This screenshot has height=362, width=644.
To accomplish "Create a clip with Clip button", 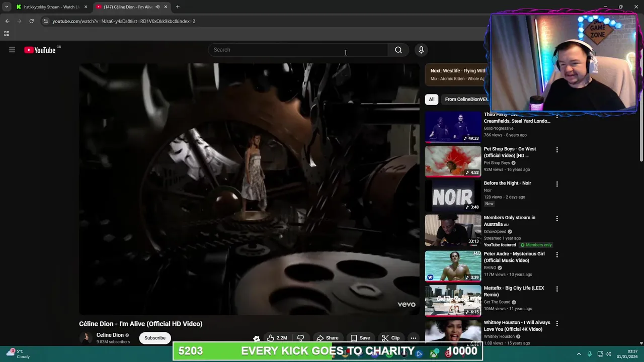I will (x=390, y=338).
